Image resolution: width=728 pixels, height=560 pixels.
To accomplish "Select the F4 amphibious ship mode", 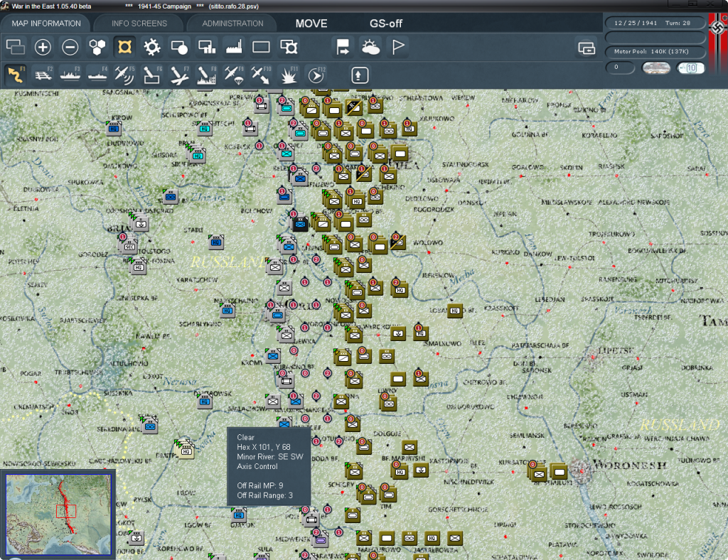I will 97,75.
